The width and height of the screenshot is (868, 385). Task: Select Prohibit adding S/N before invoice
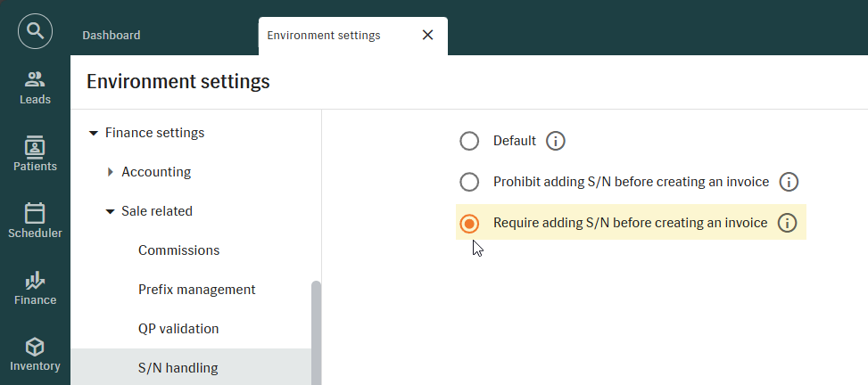tap(469, 182)
